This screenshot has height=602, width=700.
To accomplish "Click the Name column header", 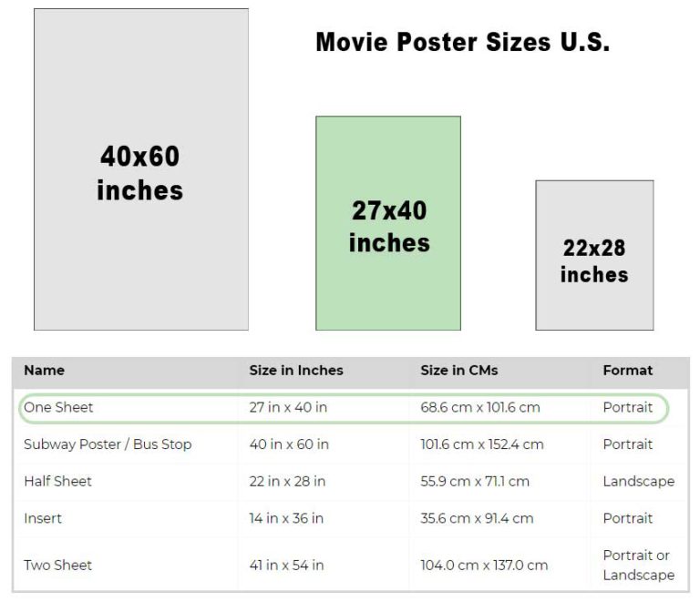I will tap(44, 370).
